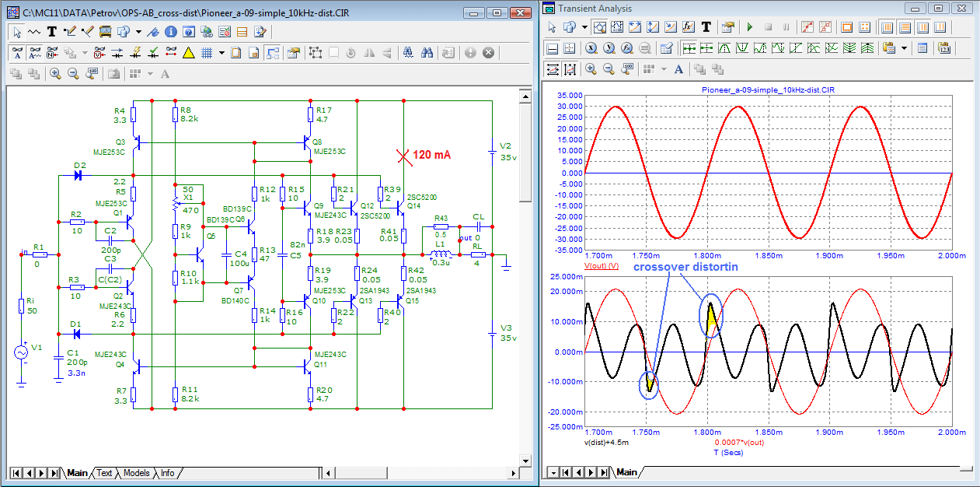Open the blue info icon in schematic toolbar

(170, 32)
